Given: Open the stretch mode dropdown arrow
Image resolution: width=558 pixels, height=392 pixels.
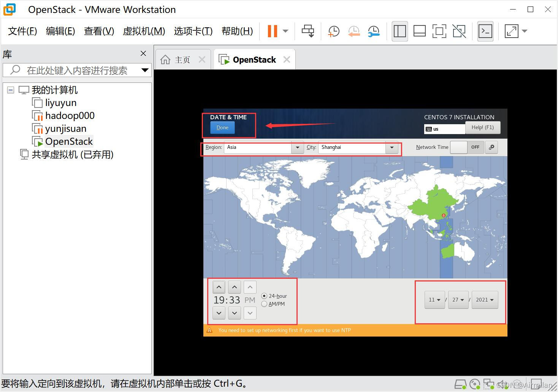Looking at the screenshot, I should point(525,31).
